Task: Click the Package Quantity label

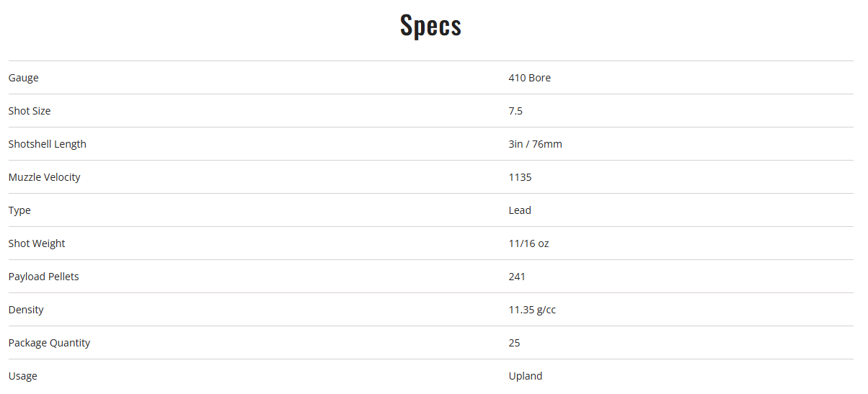Action: [50, 343]
